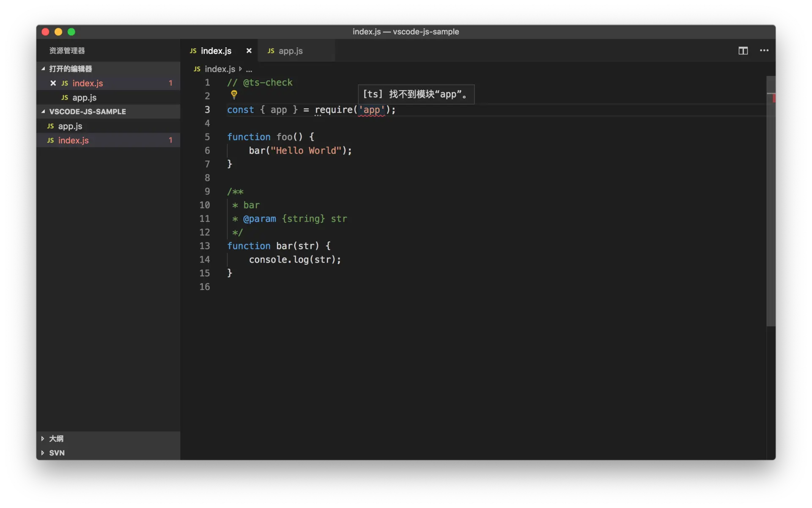Click the lightbulb quick fix icon

(x=234, y=94)
